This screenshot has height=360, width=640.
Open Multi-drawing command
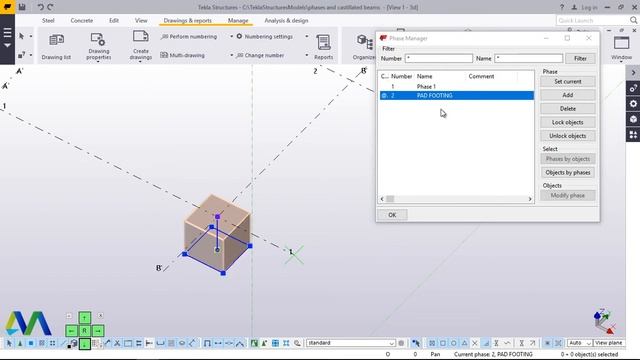click(x=183, y=55)
